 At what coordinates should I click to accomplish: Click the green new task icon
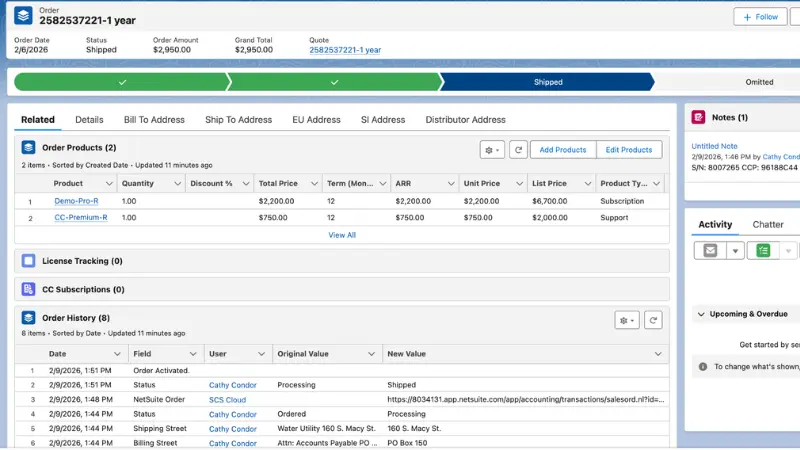(763, 251)
